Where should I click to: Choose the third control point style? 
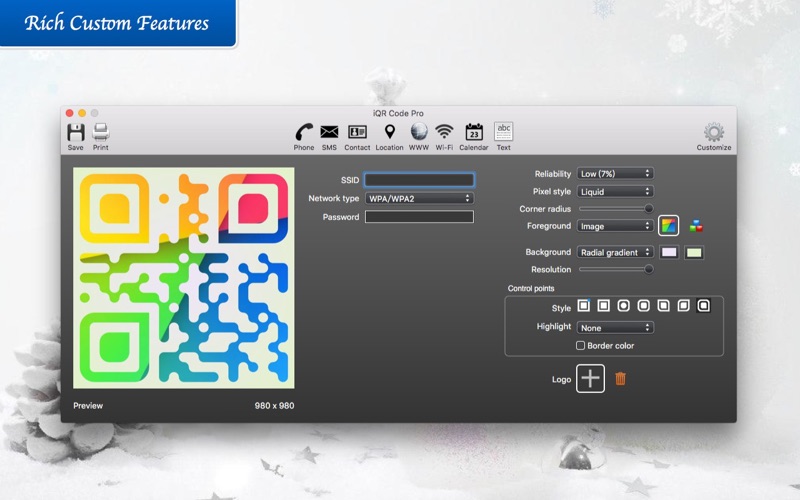click(623, 305)
